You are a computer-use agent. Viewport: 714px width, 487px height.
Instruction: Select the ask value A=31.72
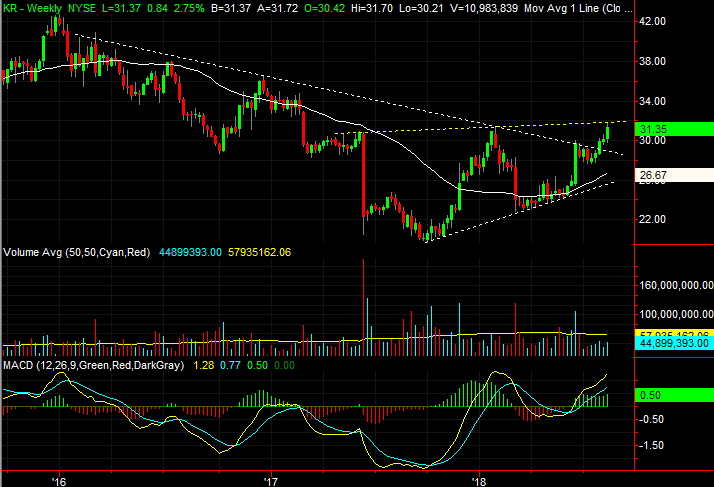pyautogui.click(x=277, y=8)
